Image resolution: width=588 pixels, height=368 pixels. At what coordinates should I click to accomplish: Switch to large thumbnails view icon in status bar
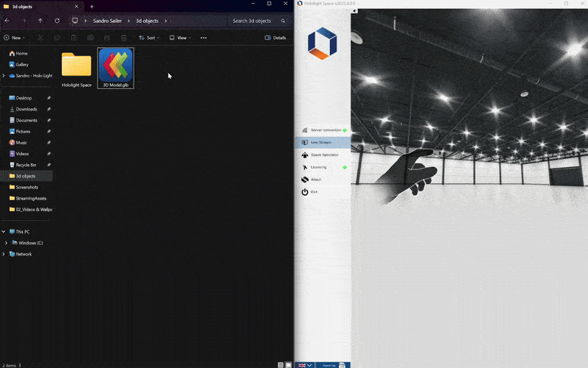coord(288,365)
